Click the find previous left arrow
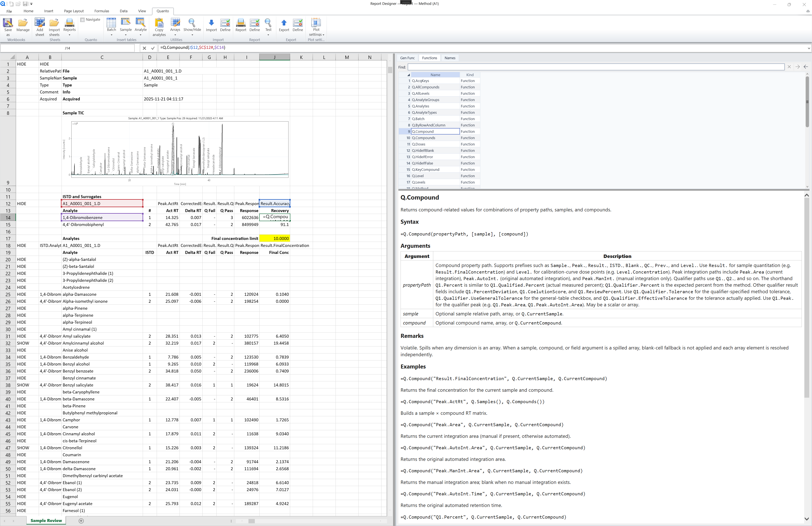The width and height of the screenshot is (812, 526). tap(805, 67)
